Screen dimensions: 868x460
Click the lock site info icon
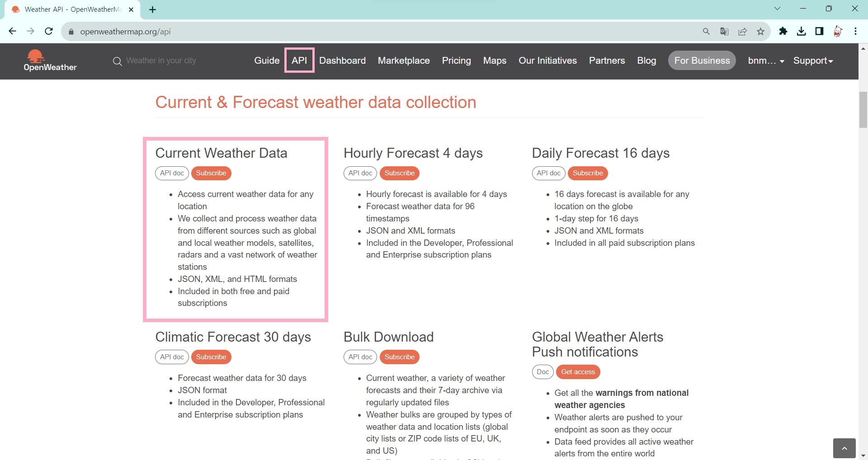(71, 32)
